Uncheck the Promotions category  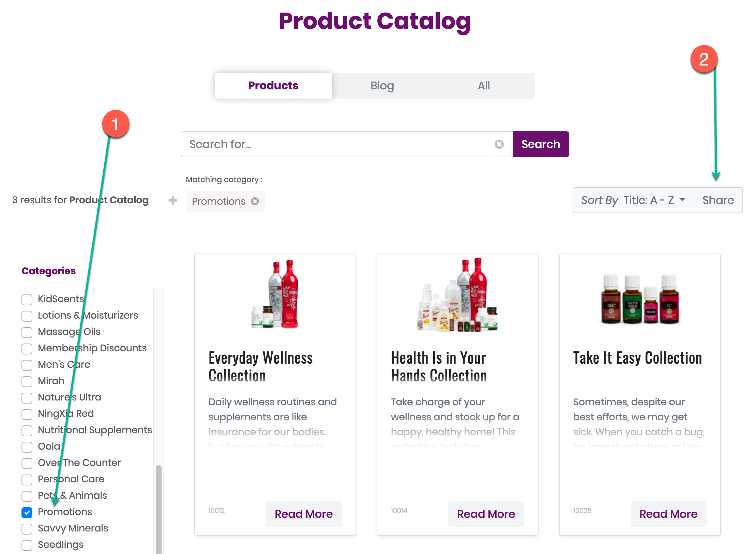pos(27,512)
